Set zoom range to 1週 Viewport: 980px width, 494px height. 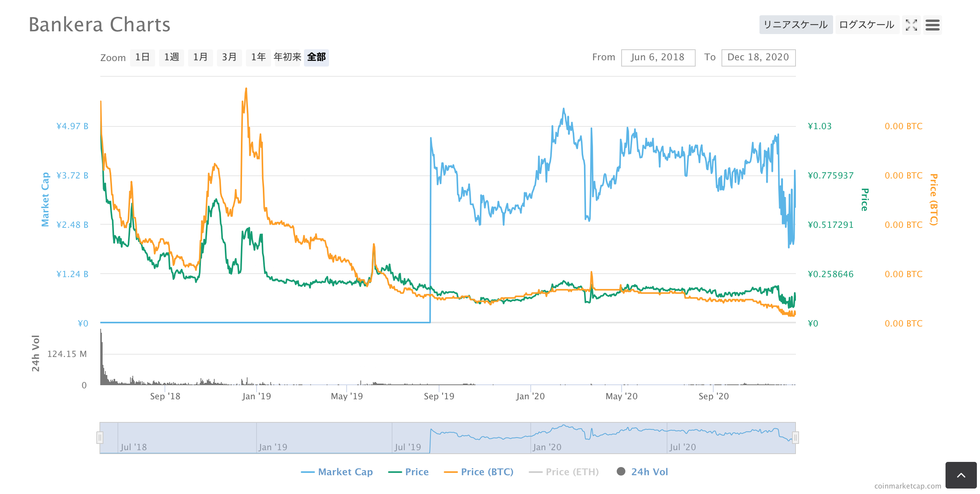click(x=172, y=58)
